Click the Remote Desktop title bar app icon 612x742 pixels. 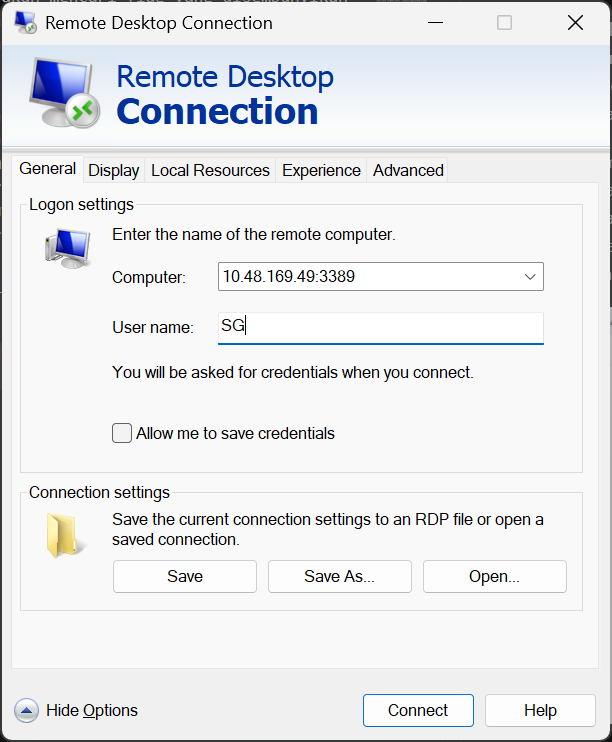(x=25, y=22)
